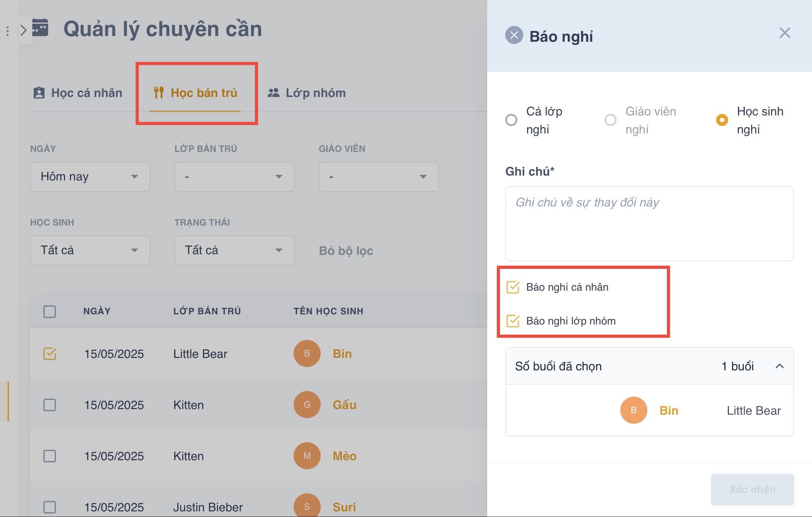Collapse the Số buổi đã chọn section
Screen dimensions: 812x517
(x=780, y=366)
